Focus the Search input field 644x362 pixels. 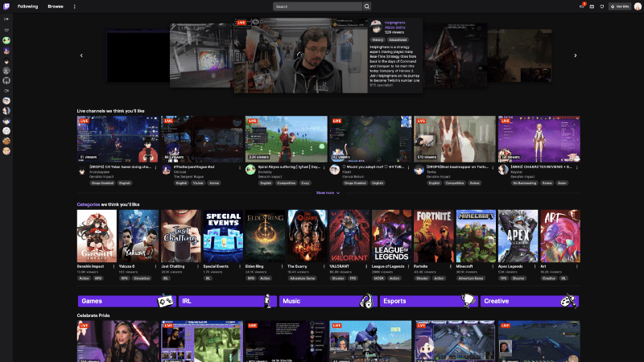coord(317,6)
